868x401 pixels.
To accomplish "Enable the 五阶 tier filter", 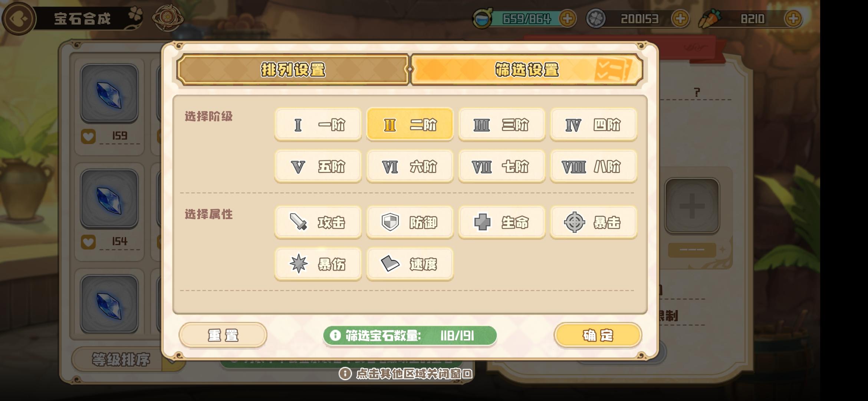I will [x=318, y=167].
